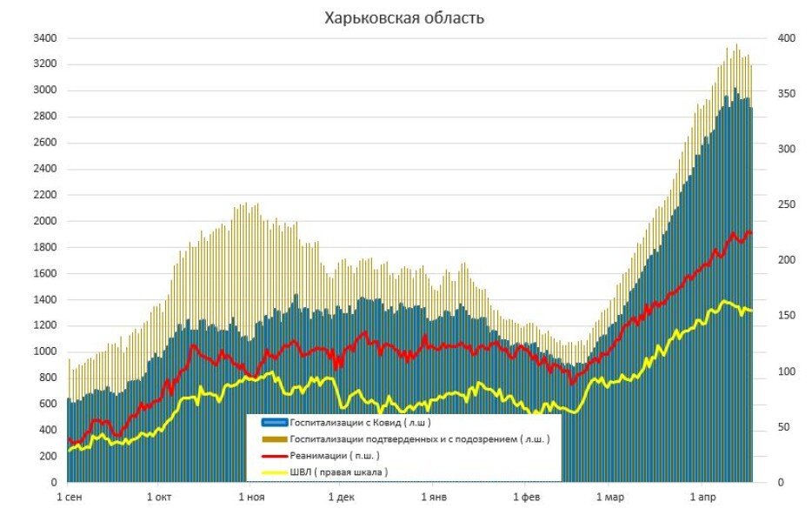Click the 1 сен date on x-axis

pyautogui.click(x=70, y=498)
